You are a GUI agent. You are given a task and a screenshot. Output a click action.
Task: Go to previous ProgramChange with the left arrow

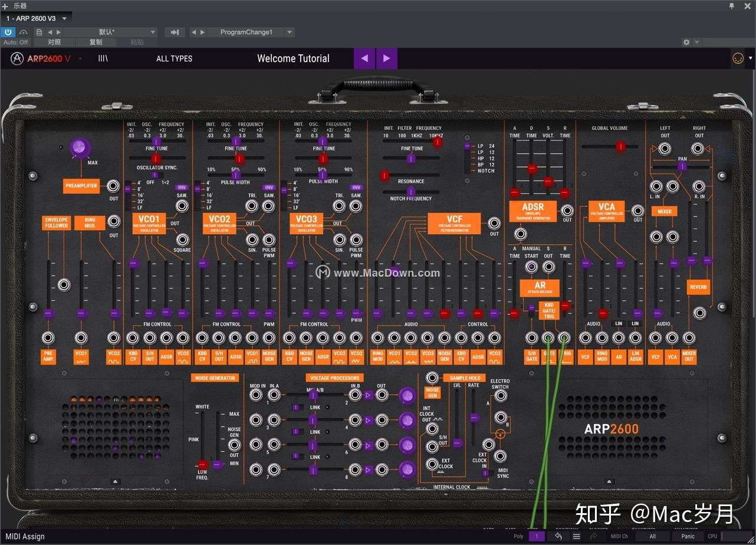[194, 32]
